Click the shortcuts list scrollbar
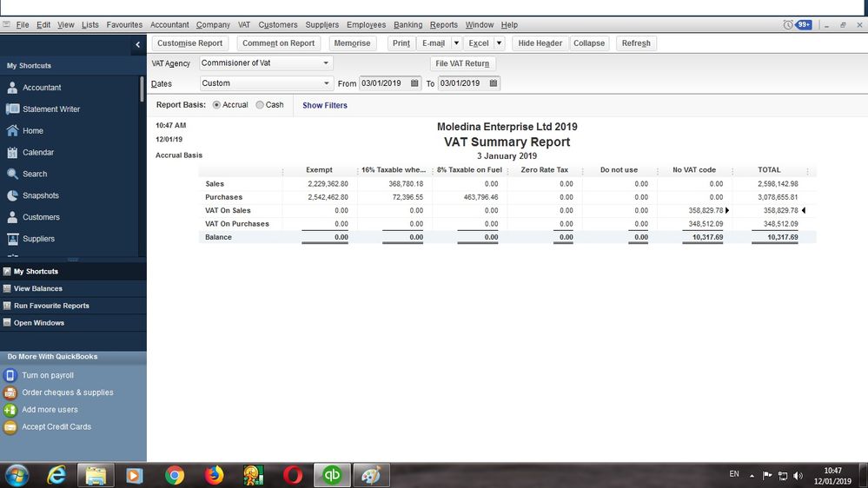This screenshot has height=488, width=868. (x=142, y=89)
